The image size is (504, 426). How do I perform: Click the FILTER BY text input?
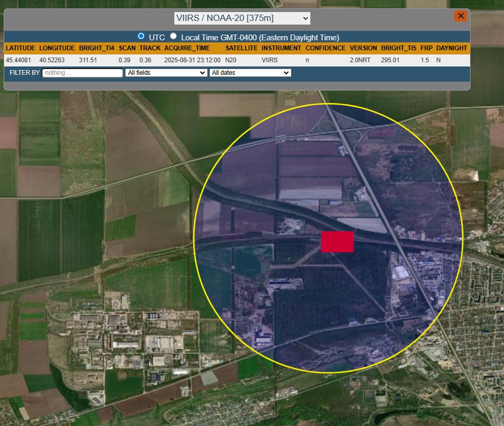pyautogui.click(x=82, y=73)
